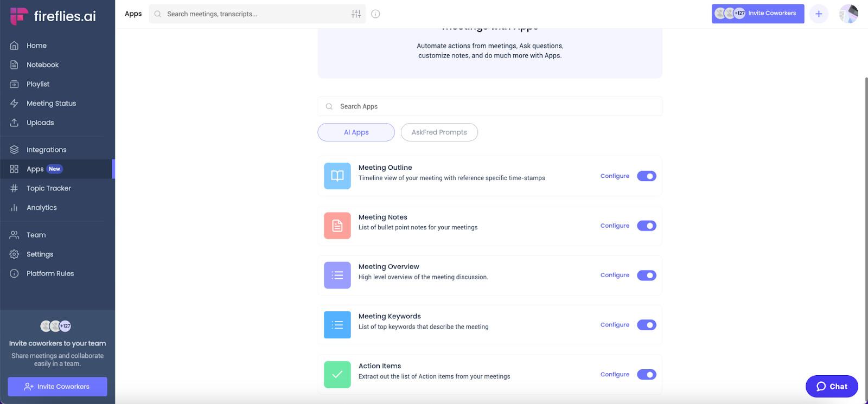This screenshot has width=868, height=404.
Task: Open search filter options icon
Action: 356,14
